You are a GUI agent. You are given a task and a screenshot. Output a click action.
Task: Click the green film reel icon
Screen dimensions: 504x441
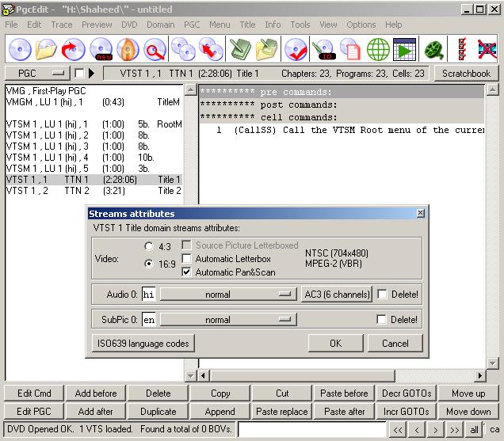pos(434,49)
